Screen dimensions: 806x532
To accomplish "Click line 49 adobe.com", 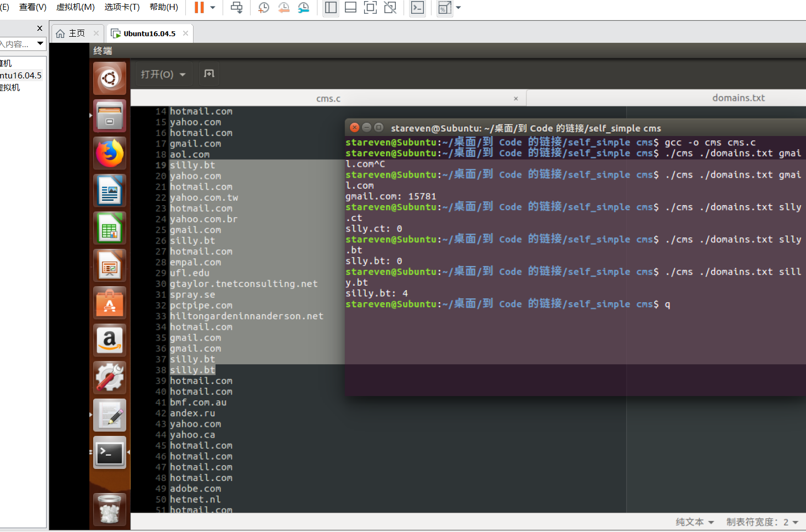I will point(195,488).
